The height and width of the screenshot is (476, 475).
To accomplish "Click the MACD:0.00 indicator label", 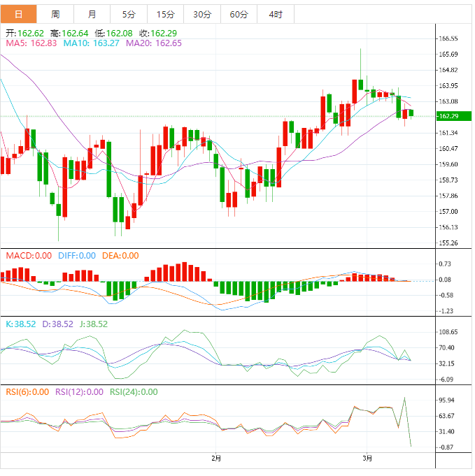I will coord(29,256).
